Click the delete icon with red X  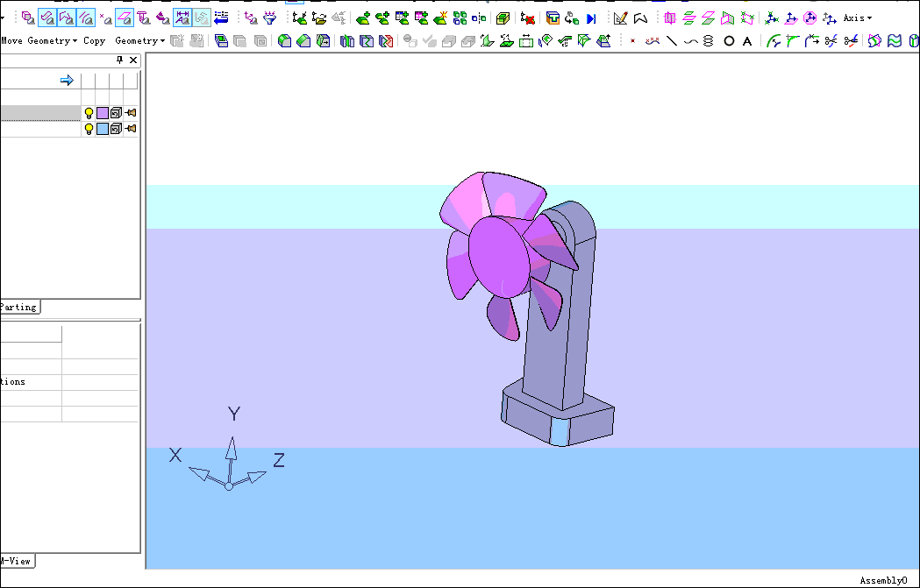pos(527,18)
